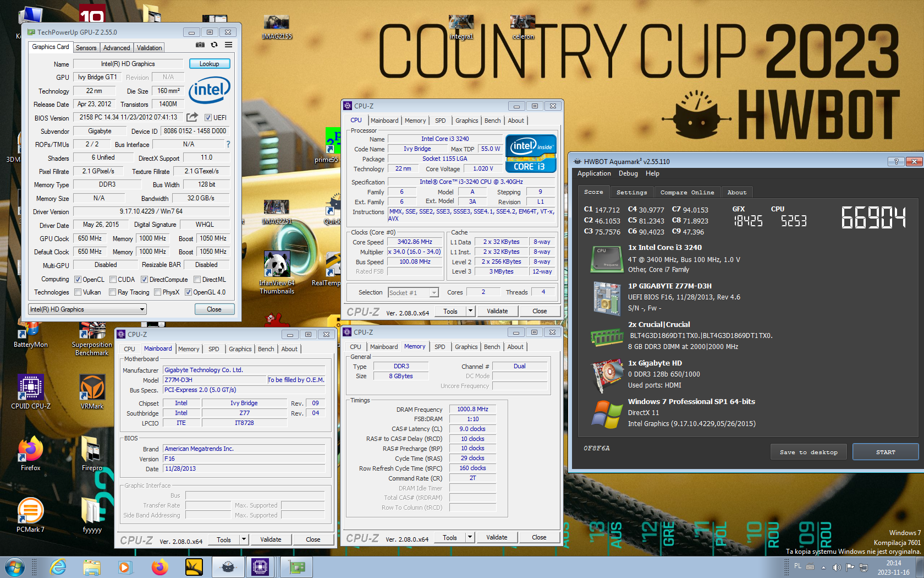The image size is (924, 578).
Task: Open Superposition Benchmark desktop icon
Action: pyautogui.click(x=92, y=340)
